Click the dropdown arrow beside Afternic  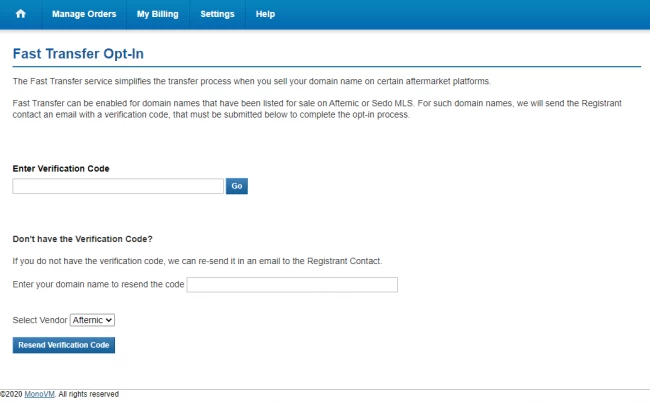click(x=109, y=320)
